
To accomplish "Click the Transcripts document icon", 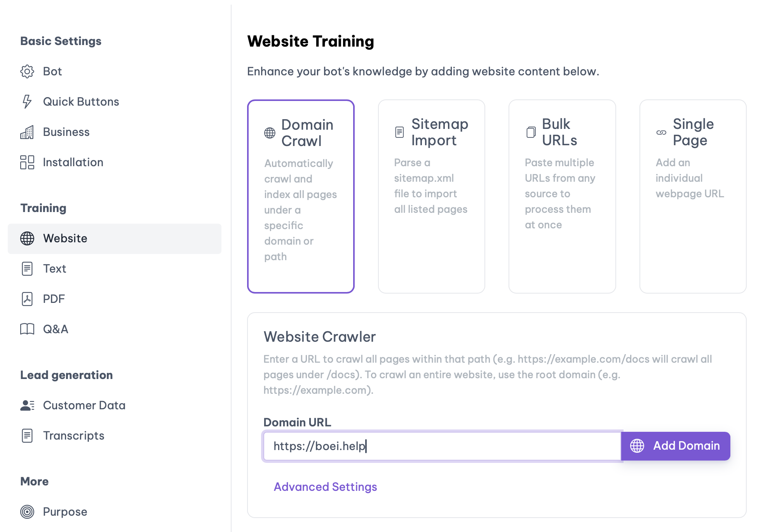I will [x=27, y=436].
